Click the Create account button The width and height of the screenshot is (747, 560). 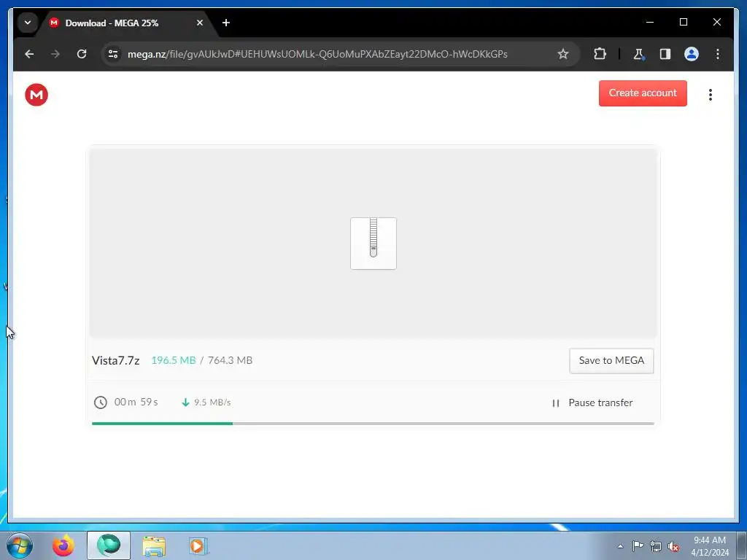[643, 93]
